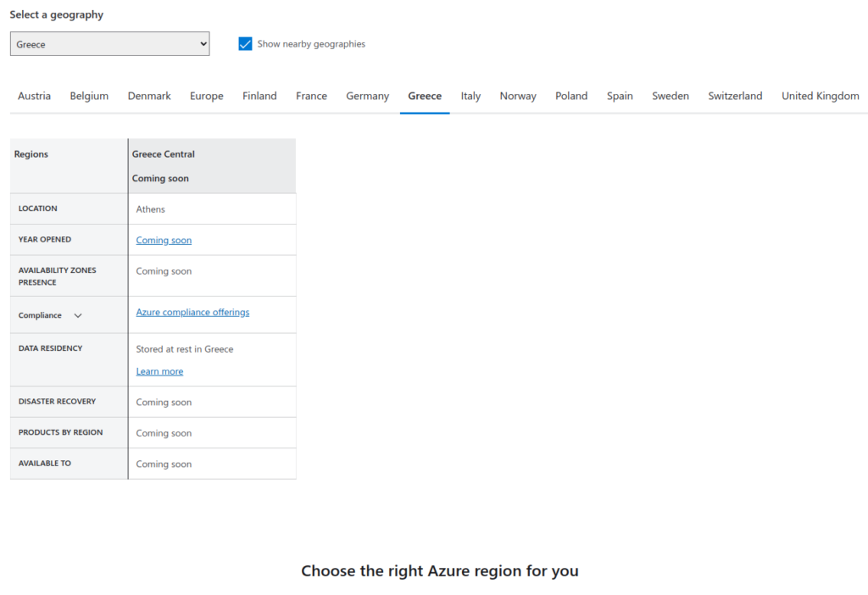Viewport: 868px width, 595px height.
Task: Click the Regions header cell
Action: (69, 166)
